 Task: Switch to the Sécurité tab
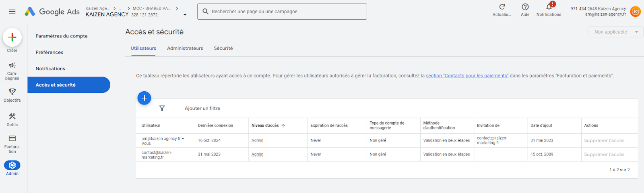(223, 48)
